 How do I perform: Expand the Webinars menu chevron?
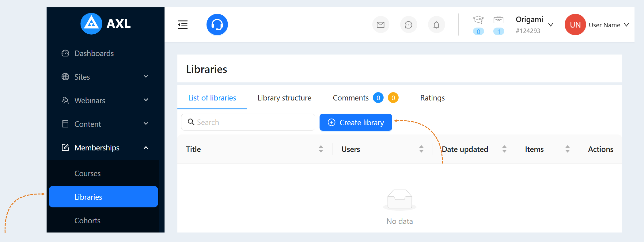(x=146, y=100)
